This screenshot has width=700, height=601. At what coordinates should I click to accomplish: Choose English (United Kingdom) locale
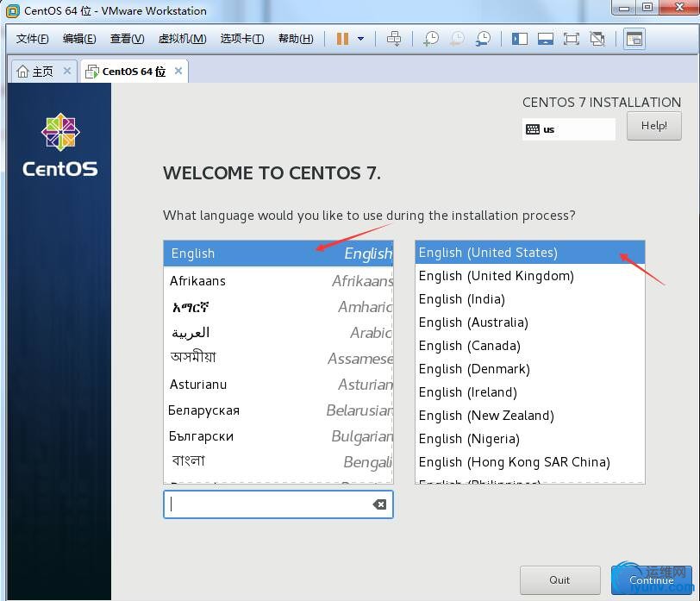click(x=530, y=276)
